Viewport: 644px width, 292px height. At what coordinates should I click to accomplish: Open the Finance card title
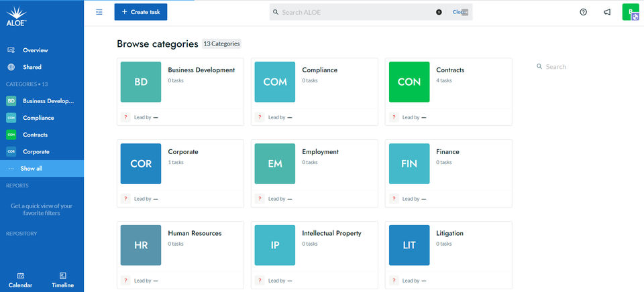(447, 152)
